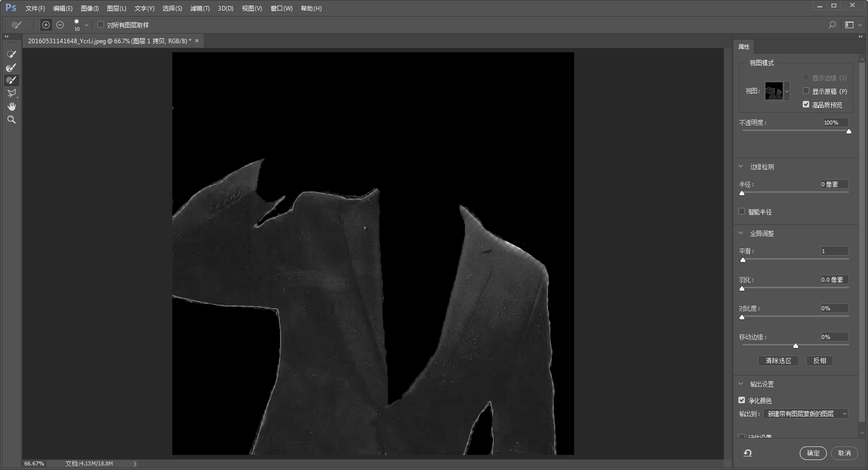Click the Photoshop Ps logo
This screenshot has height=470, width=868.
[11, 8]
